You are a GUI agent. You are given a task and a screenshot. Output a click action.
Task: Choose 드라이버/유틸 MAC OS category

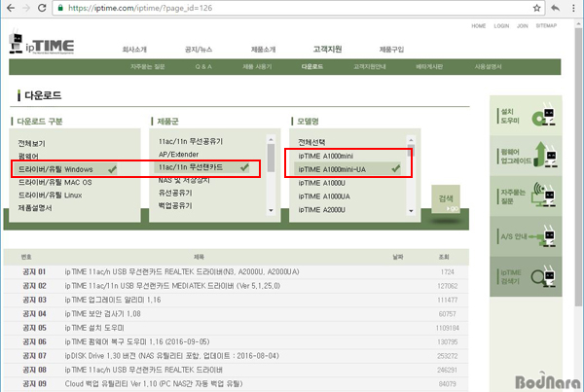55,183
